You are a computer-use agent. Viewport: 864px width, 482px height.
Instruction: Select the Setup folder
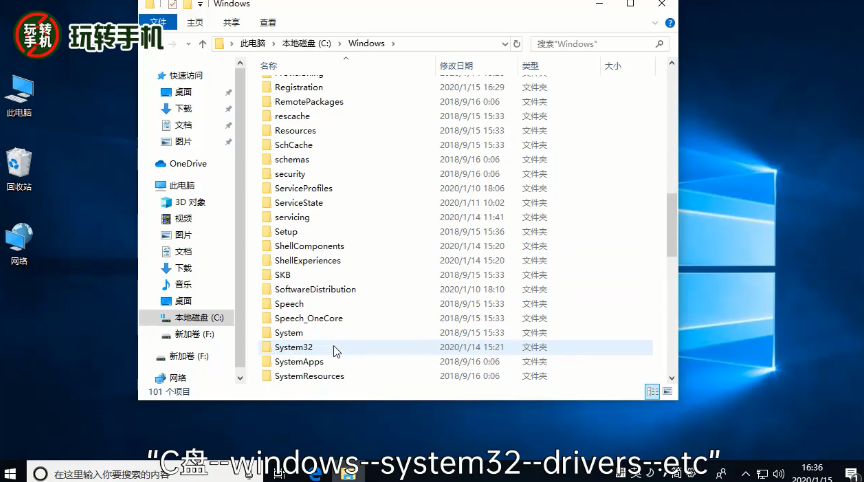(x=285, y=231)
